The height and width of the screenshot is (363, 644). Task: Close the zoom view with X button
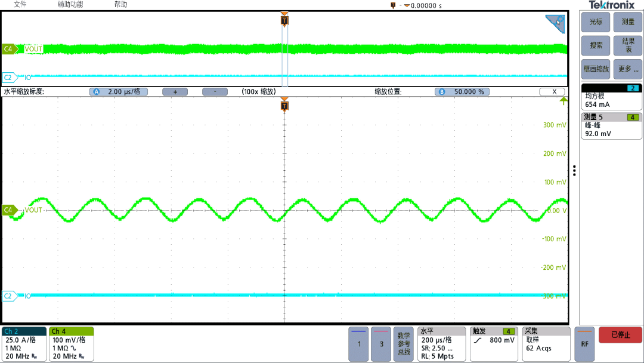coord(553,92)
